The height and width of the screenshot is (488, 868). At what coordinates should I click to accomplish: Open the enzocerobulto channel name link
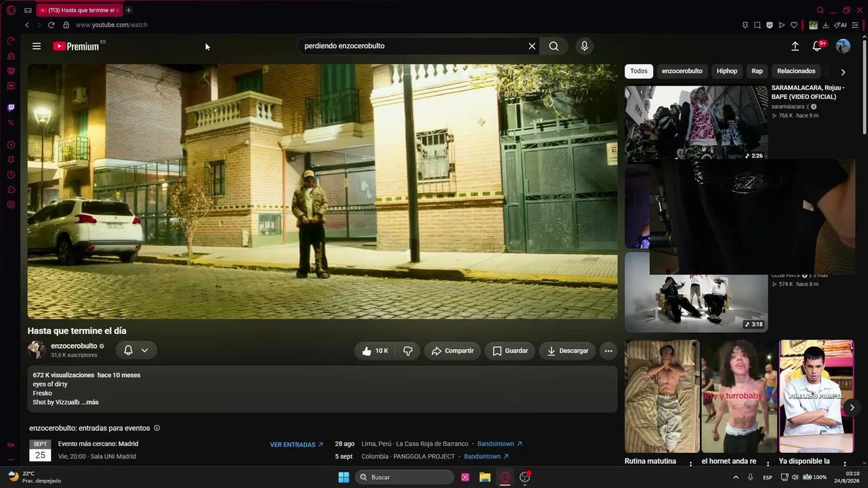pos(74,346)
